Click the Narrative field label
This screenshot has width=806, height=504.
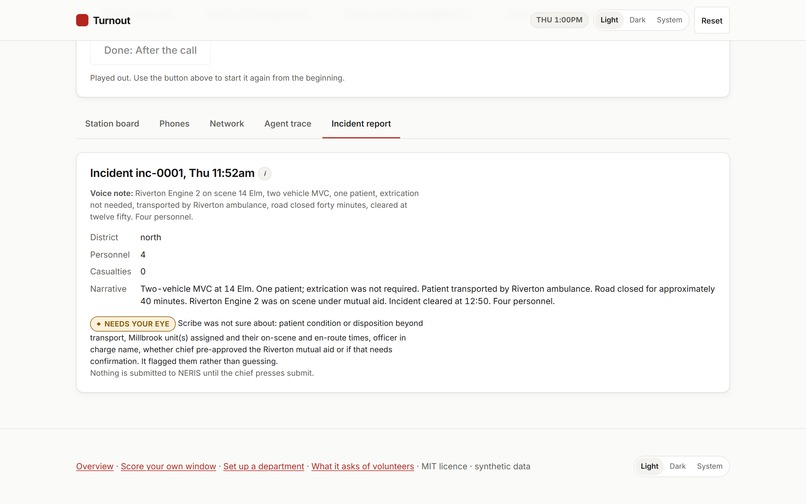(x=108, y=289)
